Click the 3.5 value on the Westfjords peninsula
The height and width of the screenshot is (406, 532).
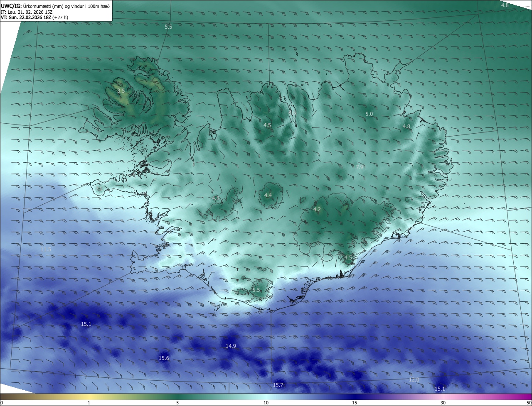(121, 90)
